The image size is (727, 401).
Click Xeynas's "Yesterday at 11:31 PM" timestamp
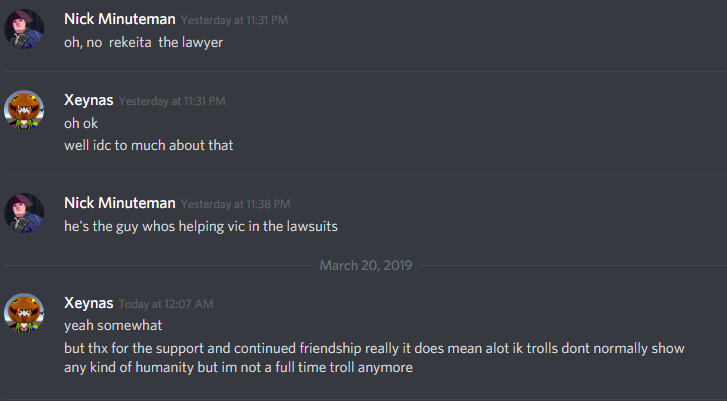pyautogui.click(x=172, y=101)
